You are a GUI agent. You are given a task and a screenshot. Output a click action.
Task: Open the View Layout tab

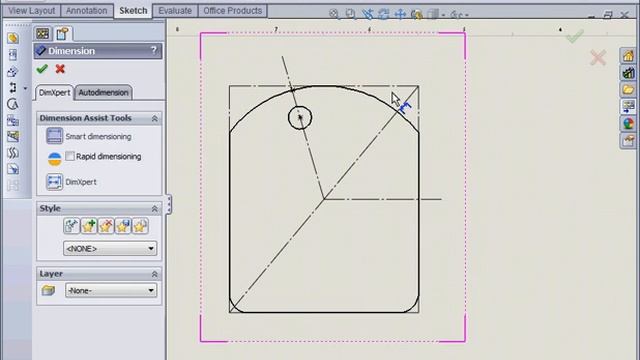point(31,11)
